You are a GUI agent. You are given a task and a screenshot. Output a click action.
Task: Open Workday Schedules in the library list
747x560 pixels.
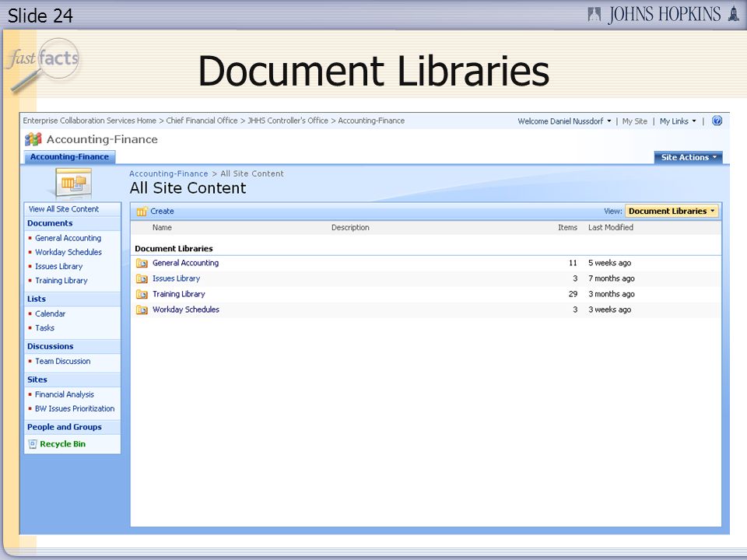pyautogui.click(x=186, y=310)
